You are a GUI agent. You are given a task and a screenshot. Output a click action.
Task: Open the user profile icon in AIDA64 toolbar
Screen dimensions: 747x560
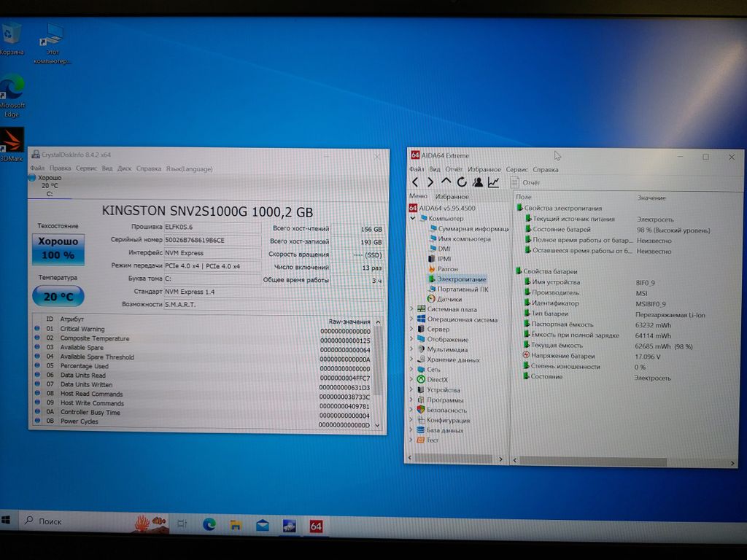tap(477, 182)
